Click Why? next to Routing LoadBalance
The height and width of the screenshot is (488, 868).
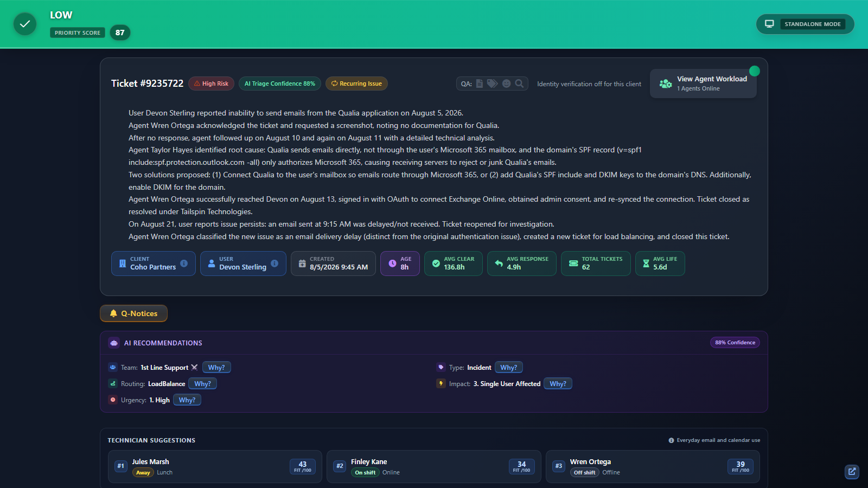(x=203, y=384)
